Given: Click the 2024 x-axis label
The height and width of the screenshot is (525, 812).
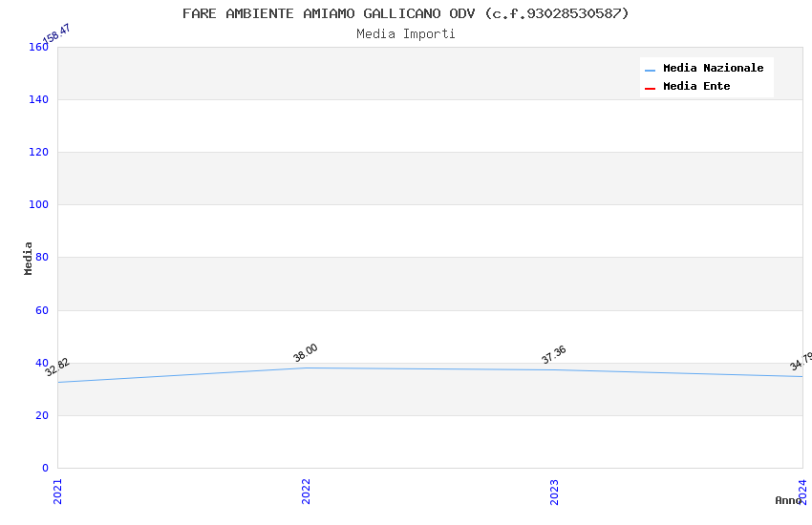Looking at the screenshot, I should coord(802,492).
